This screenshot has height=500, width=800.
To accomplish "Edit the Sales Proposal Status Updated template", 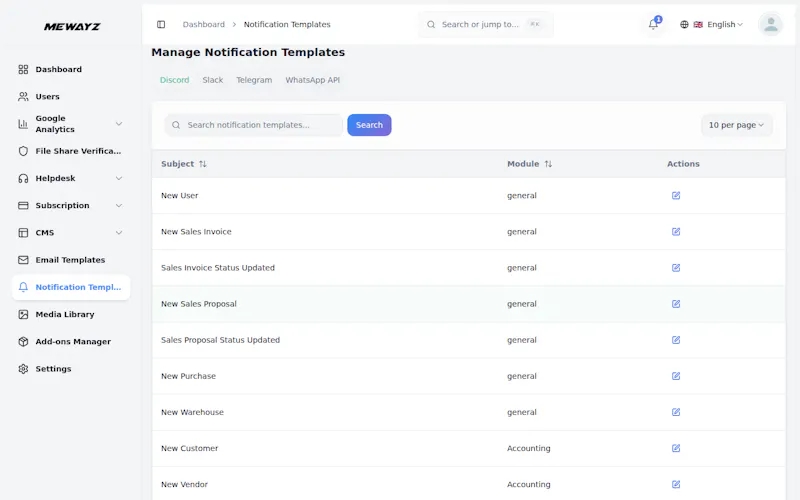I will pos(676,340).
